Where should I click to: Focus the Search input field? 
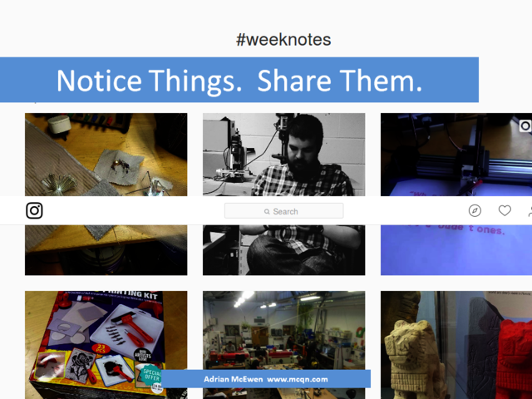tap(283, 211)
